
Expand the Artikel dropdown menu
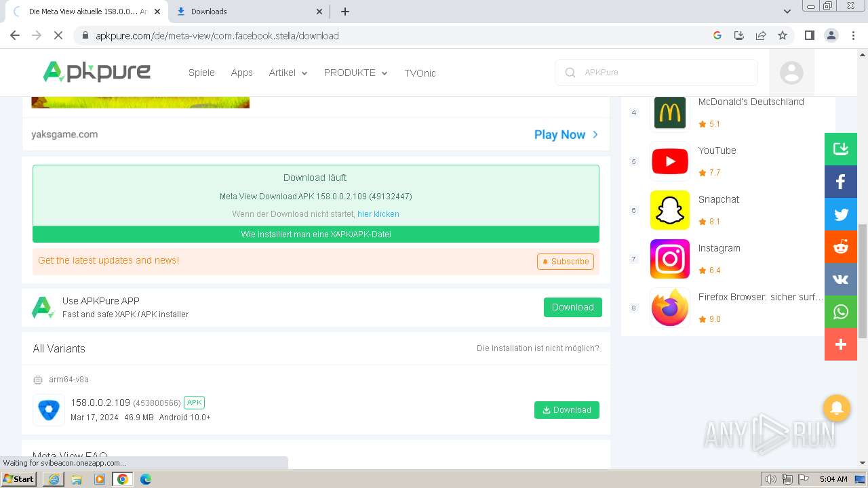pos(288,73)
